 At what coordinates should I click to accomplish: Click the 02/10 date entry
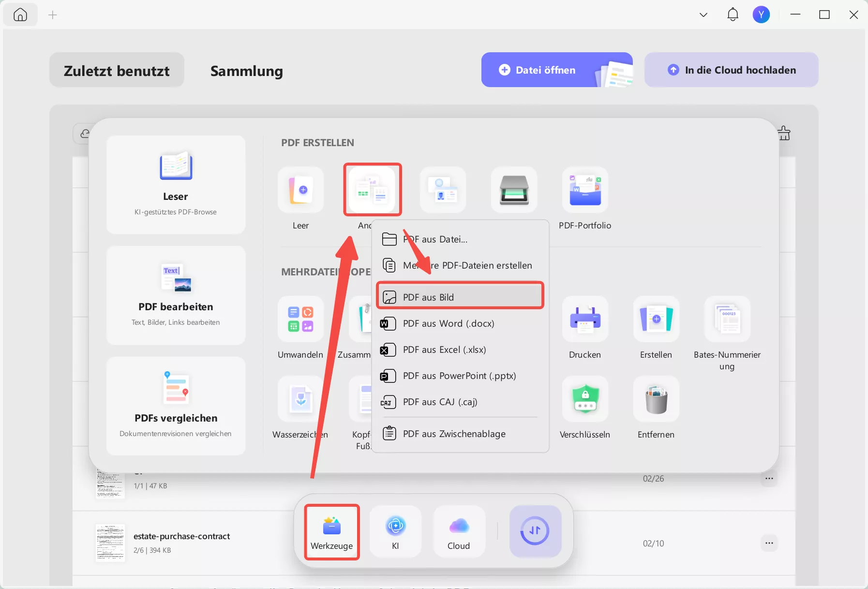coord(653,544)
